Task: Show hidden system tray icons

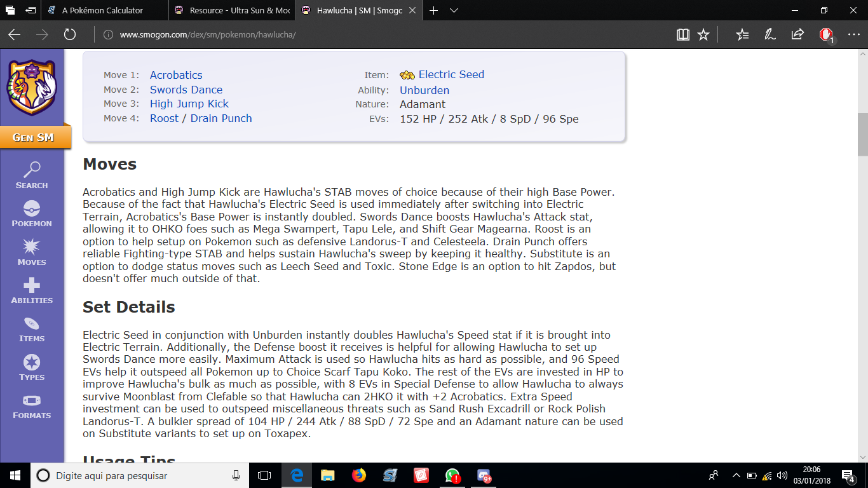Action: click(x=736, y=475)
